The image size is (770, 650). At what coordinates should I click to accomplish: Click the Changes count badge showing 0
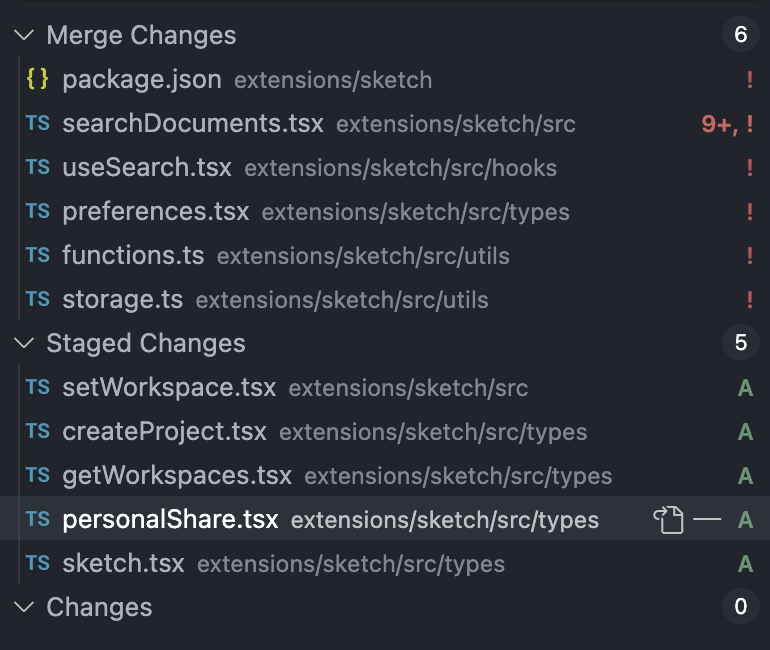pos(740,607)
